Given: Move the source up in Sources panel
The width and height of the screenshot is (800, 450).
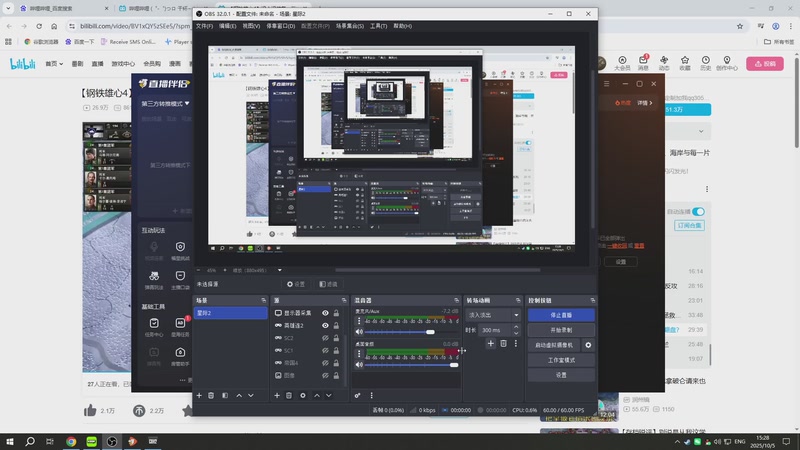Looking at the screenshot, I should [317, 395].
